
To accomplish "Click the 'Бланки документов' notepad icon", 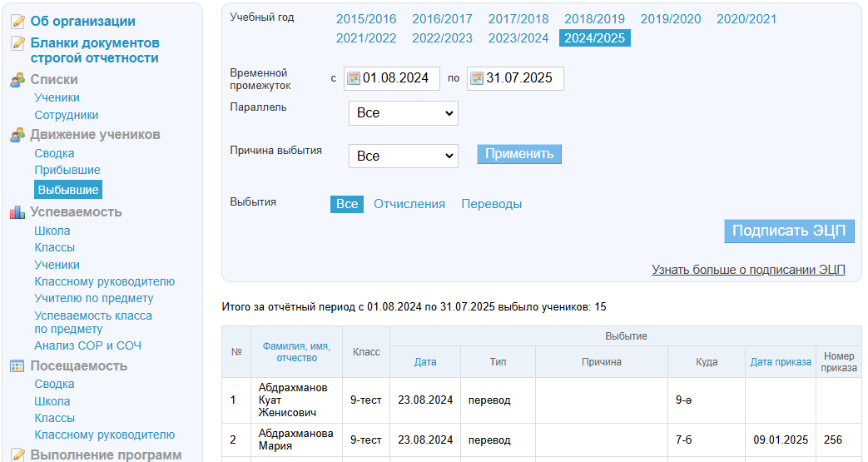I will pyautogui.click(x=17, y=43).
